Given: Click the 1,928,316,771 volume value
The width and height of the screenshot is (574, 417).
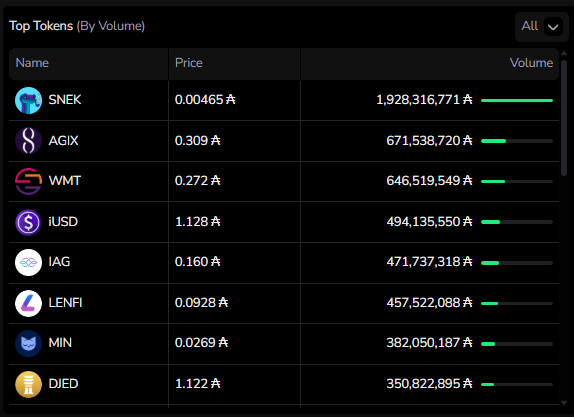Looking at the screenshot, I should click(x=424, y=100).
